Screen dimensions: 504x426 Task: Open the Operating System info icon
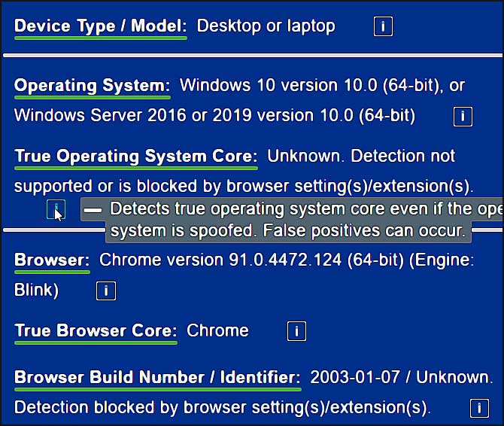463,117
